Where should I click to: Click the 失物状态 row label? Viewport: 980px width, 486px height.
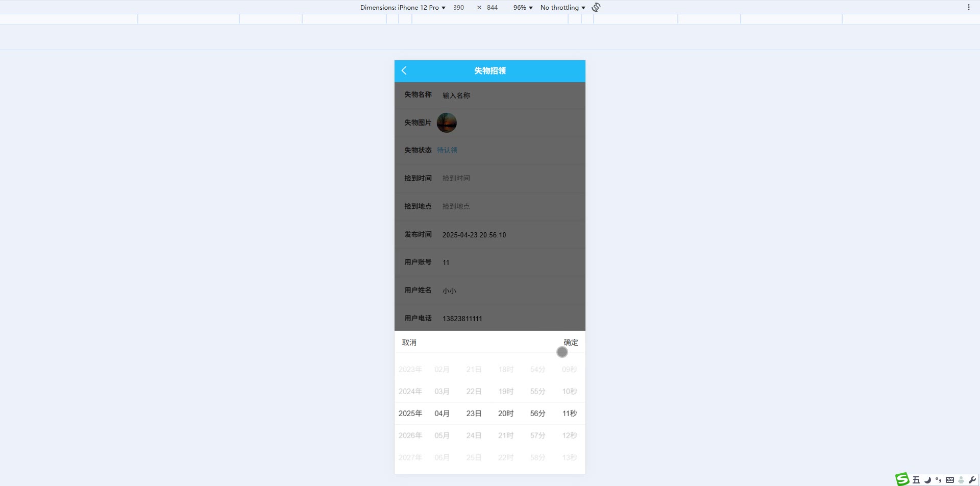tap(418, 150)
